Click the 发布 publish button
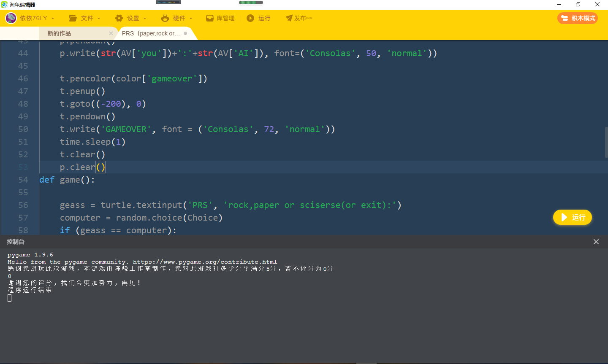608x364 pixels. pyautogui.click(x=299, y=18)
